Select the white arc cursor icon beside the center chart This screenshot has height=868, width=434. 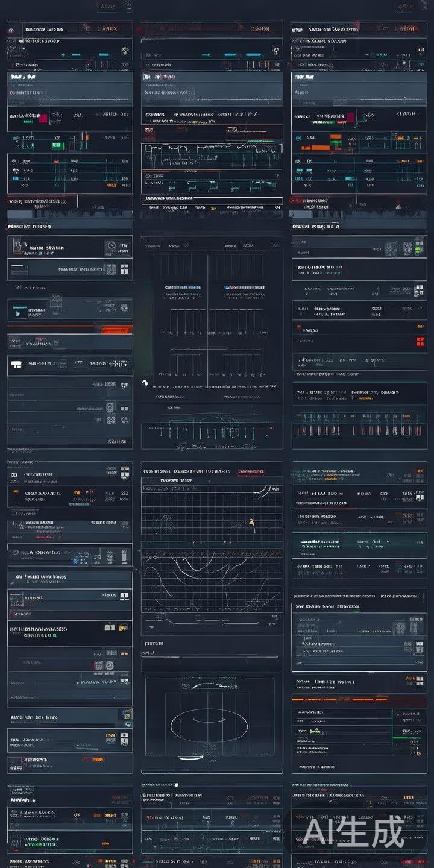click(x=145, y=383)
